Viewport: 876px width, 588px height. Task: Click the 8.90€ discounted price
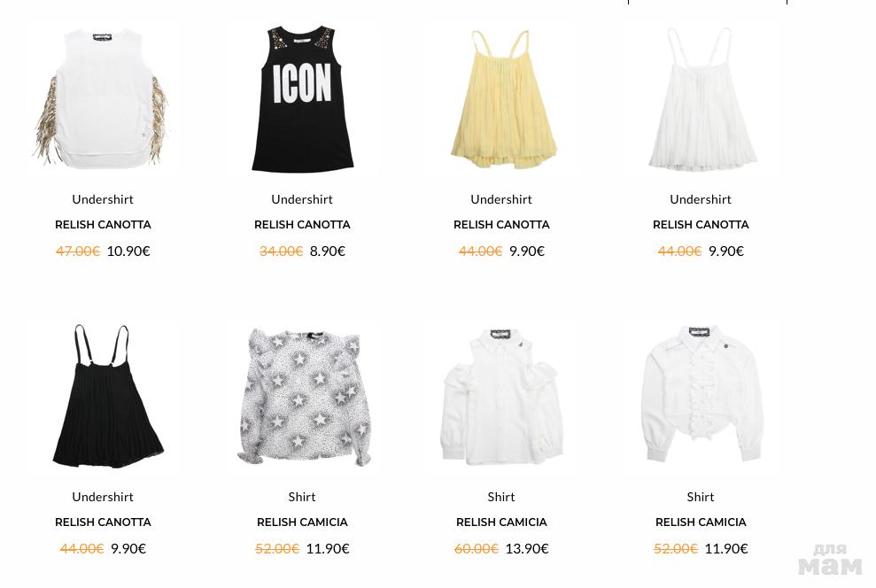[x=328, y=251]
